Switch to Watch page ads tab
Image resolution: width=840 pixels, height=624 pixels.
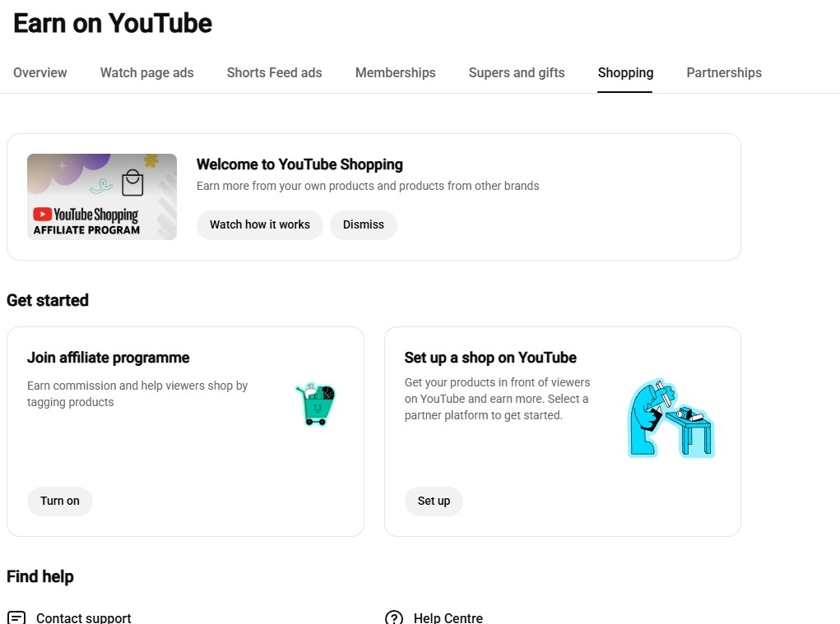pos(146,73)
